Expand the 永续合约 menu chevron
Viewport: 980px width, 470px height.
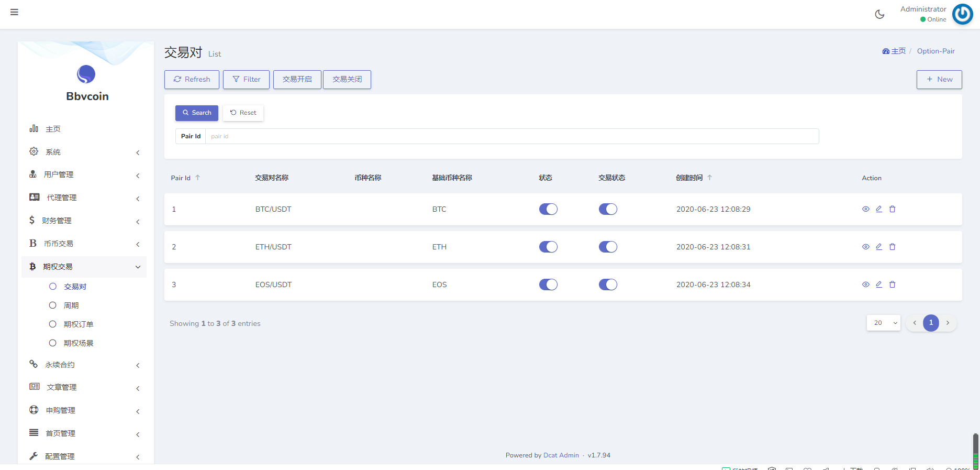click(138, 365)
